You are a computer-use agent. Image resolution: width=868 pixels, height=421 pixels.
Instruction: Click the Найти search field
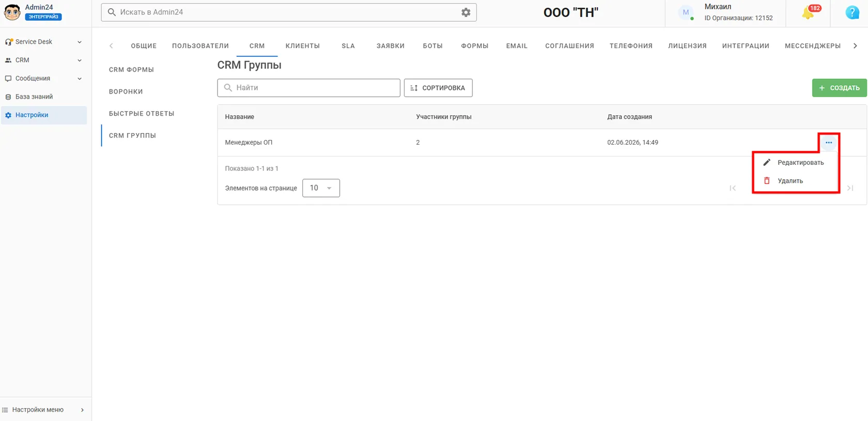click(308, 88)
